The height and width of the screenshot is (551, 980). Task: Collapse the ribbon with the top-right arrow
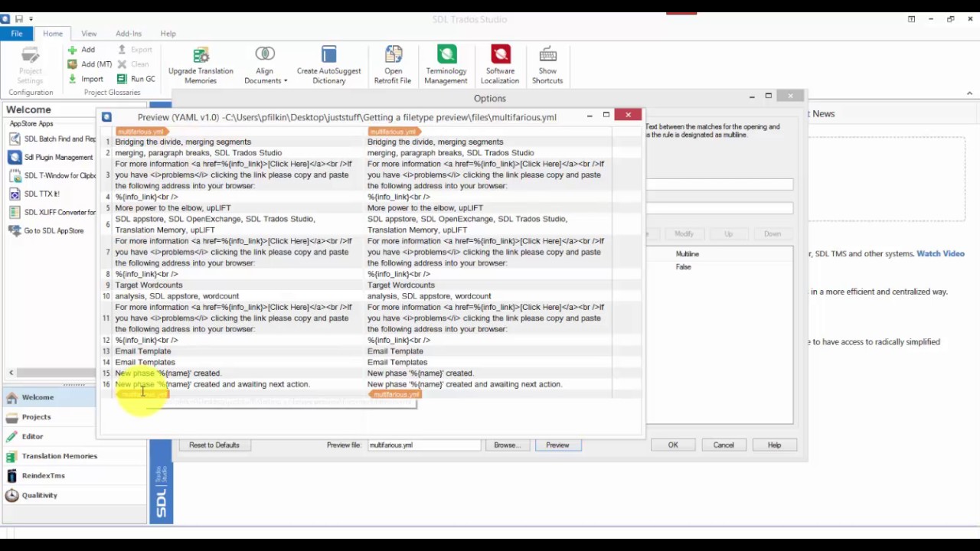click(x=969, y=93)
